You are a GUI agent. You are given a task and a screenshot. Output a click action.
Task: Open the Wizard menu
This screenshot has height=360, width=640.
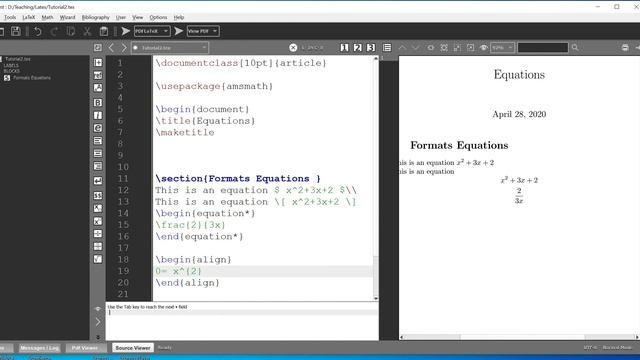[x=67, y=17]
